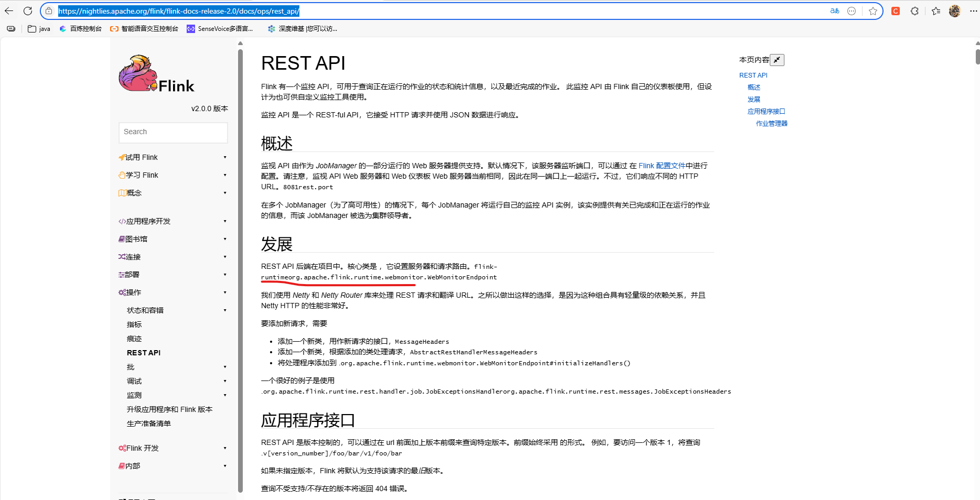Add page to favorites star icon
This screenshot has width=980, height=500.
tap(873, 11)
